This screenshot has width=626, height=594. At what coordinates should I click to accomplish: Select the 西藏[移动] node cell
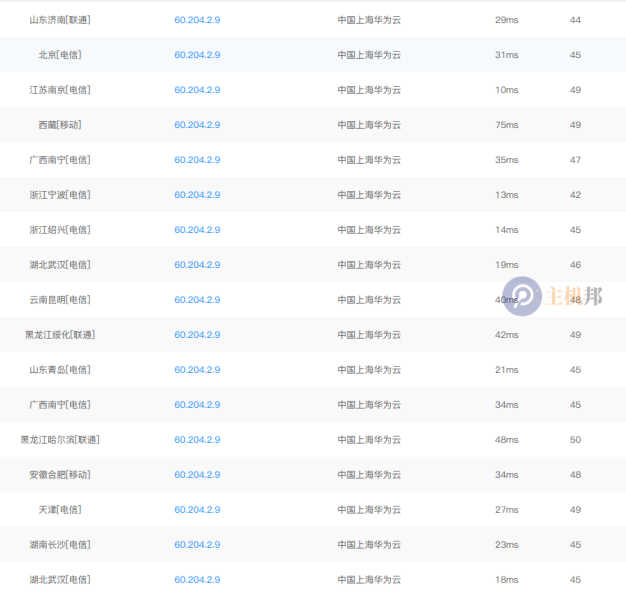(60, 125)
